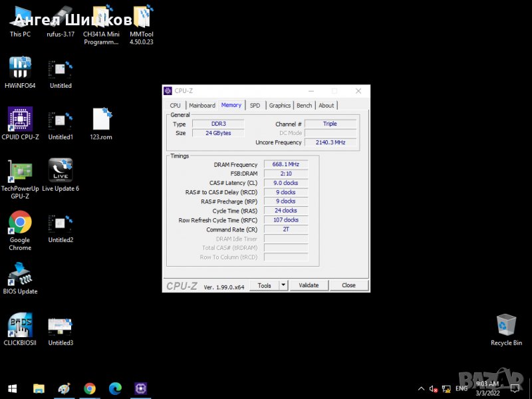Open CLICKBIOSII desktop shortcut

[20, 325]
